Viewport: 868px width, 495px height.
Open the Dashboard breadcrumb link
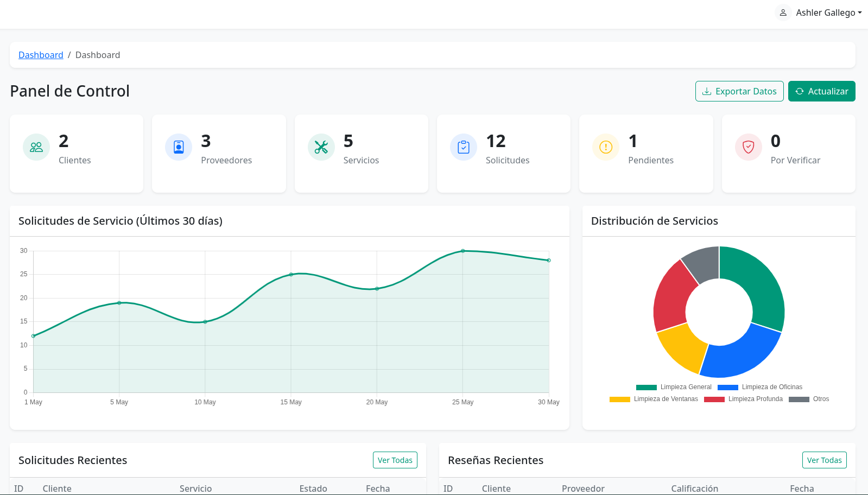[41, 55]
